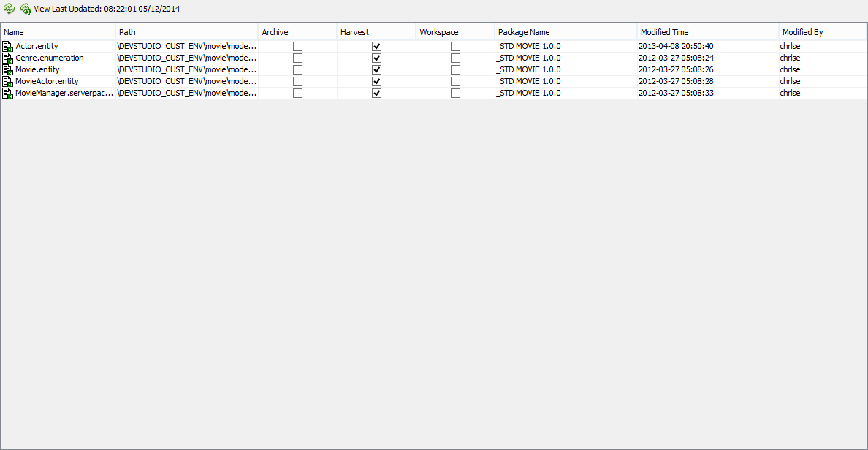Check Archive for Genre.enumeration
This screenshot has width=868, height=450.
tap(298, 58)
